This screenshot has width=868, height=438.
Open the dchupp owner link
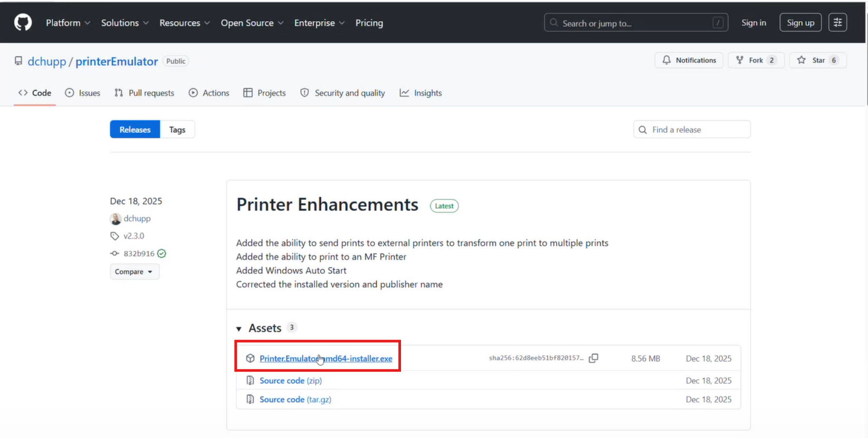[x=47, y=61]
